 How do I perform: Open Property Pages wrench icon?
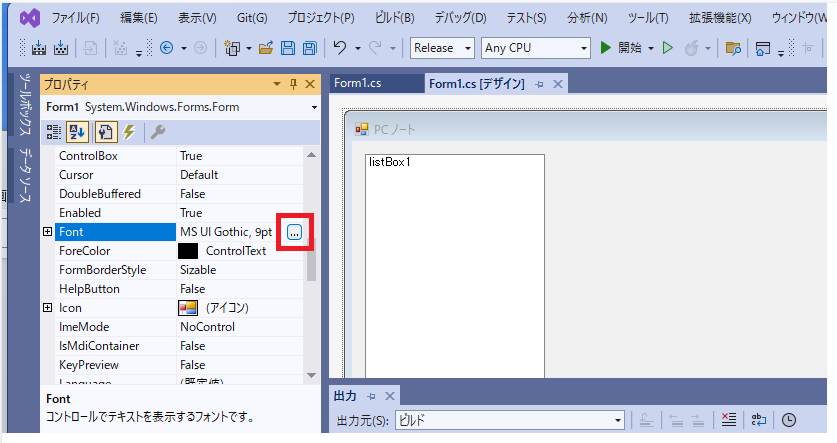tap(157, 132)
